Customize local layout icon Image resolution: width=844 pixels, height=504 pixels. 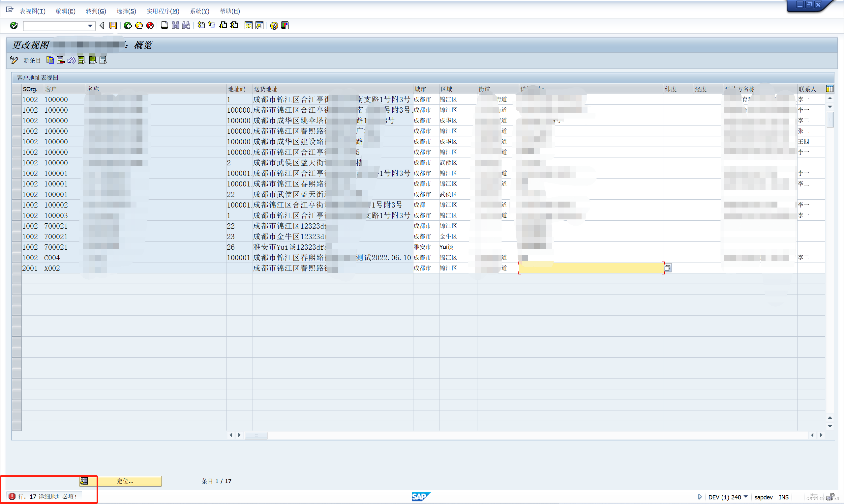pos(285,25)
